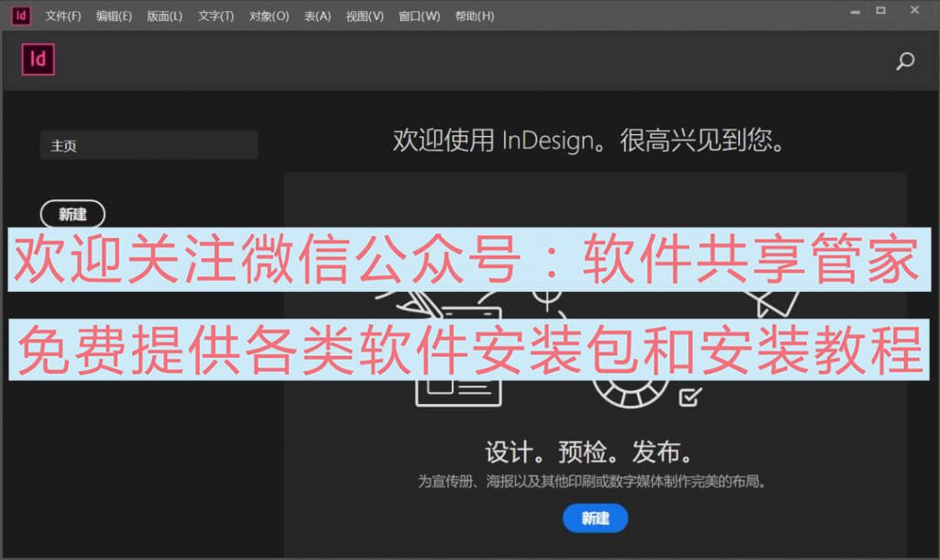
Task: Click the 欢迎使用 InDesign welcome heading
Action: tap(588, 140)
